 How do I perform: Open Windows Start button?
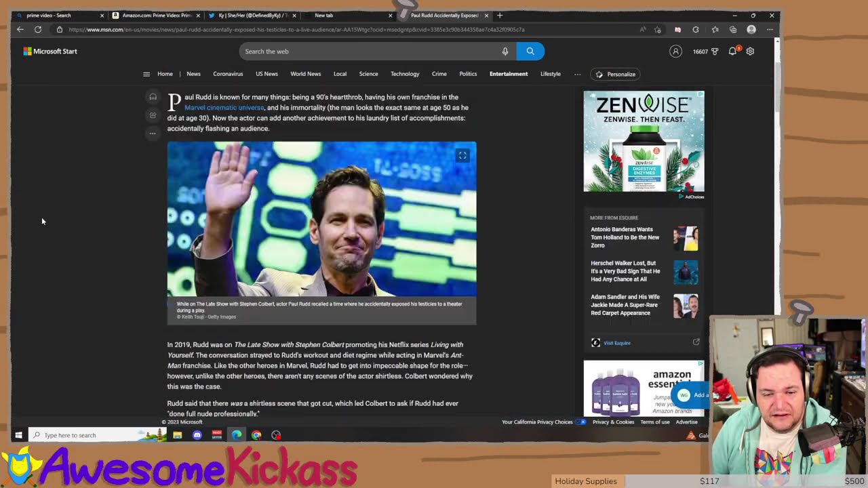click(x=18, y=435)
